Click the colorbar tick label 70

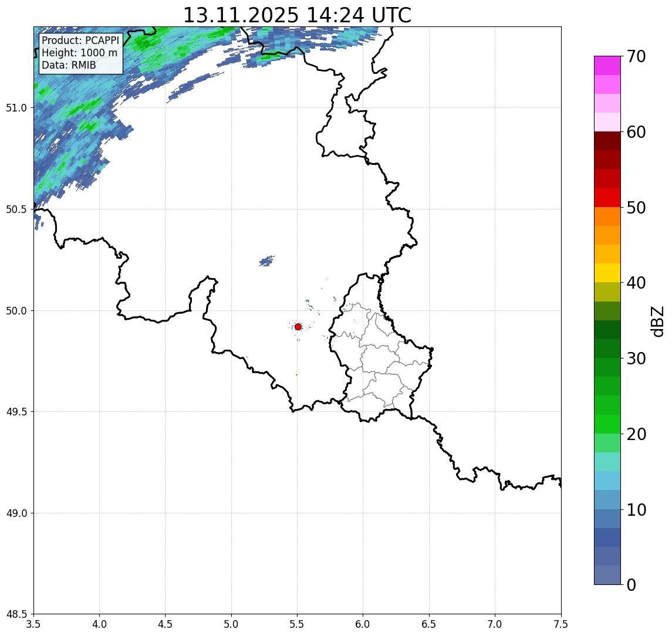(x=636, y=56)
